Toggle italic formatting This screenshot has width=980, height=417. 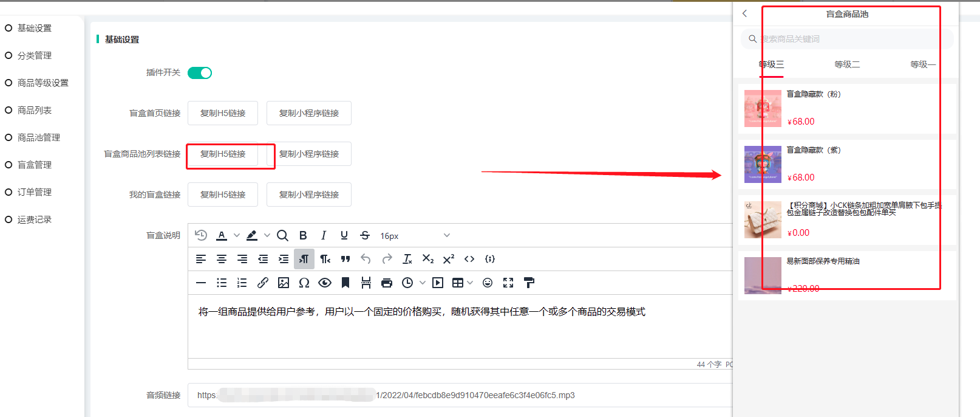pos(324,235)
